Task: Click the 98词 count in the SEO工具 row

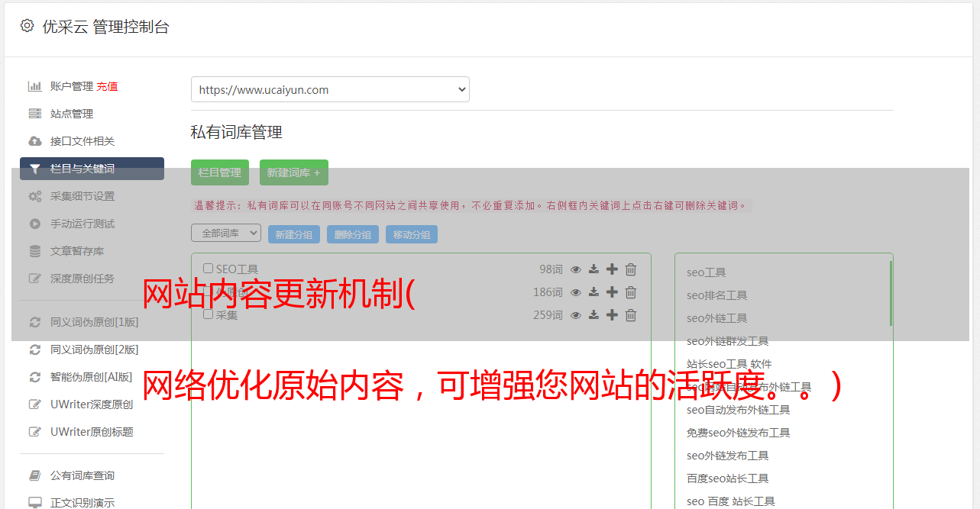Action: [x=551, y=269]
